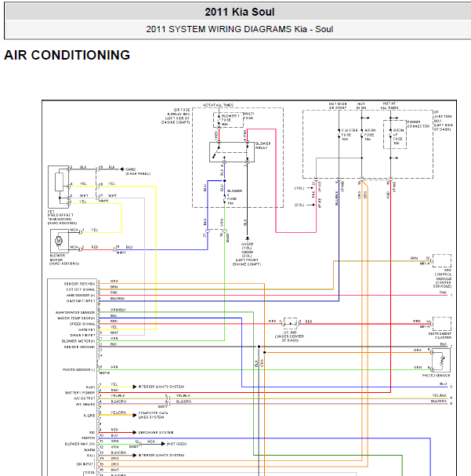The height and width of the screenshot is (476, 471).
Task: Click the "(NOT USED)" reference
Action: (176, 444)
